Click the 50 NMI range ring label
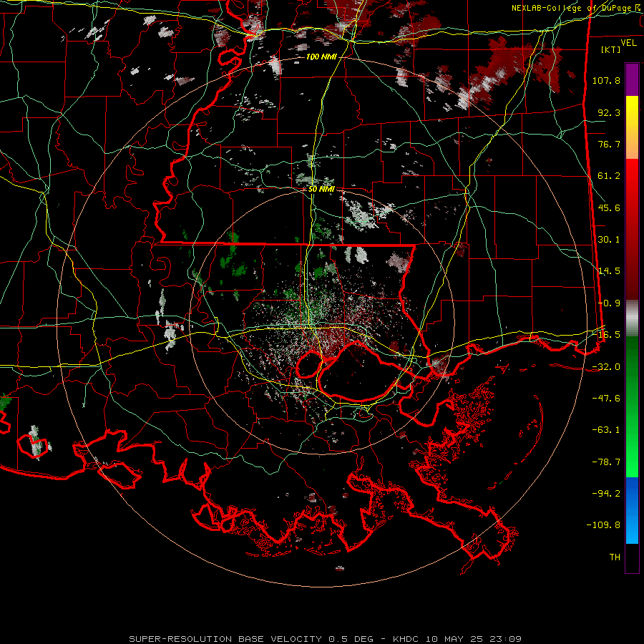 point(321,189)
